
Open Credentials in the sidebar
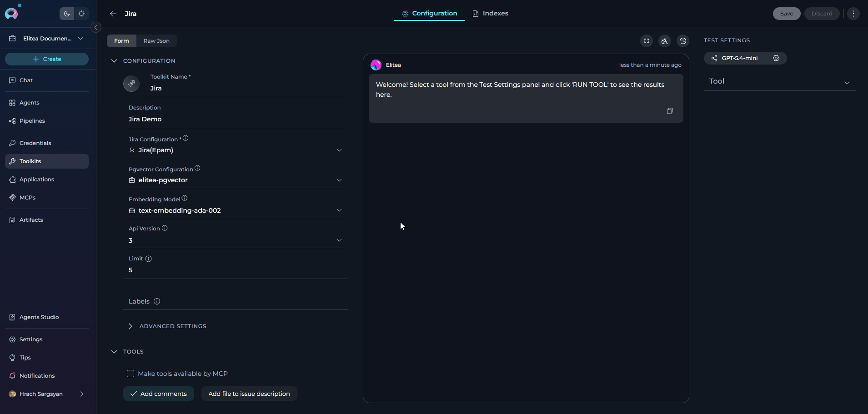tap(47, 143)
